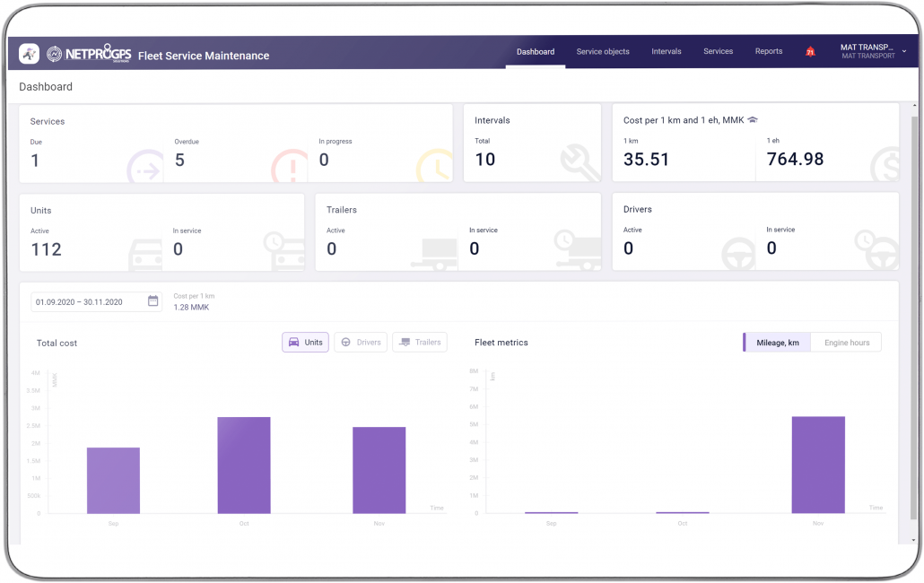The height and width of the screenshot is (583, 924).
Task: Click the October bar in Total cost chart
Action: [x=243, y=465]
